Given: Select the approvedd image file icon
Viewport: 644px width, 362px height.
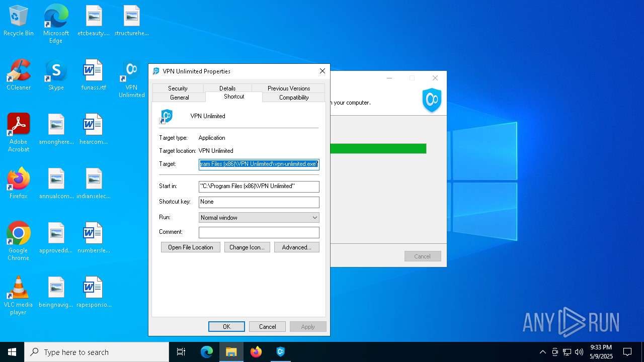Looking at the screenshot, I should [x=56, y=238].
